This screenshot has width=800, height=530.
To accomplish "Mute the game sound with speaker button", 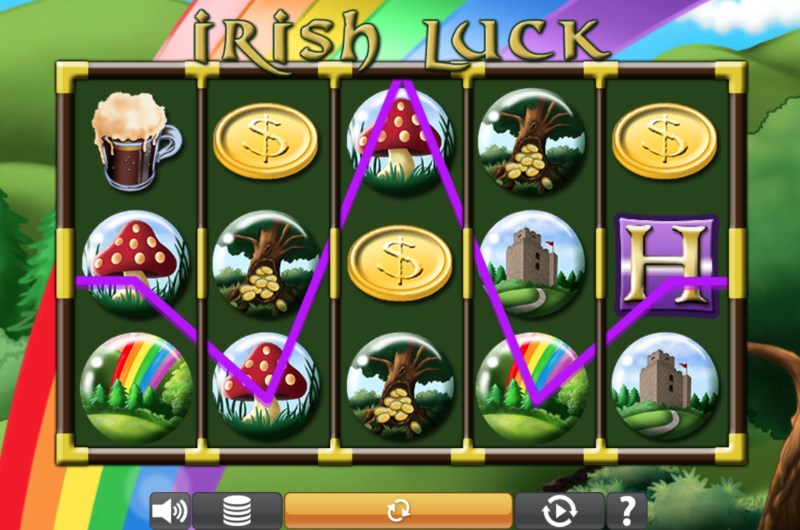I will 170,511.
